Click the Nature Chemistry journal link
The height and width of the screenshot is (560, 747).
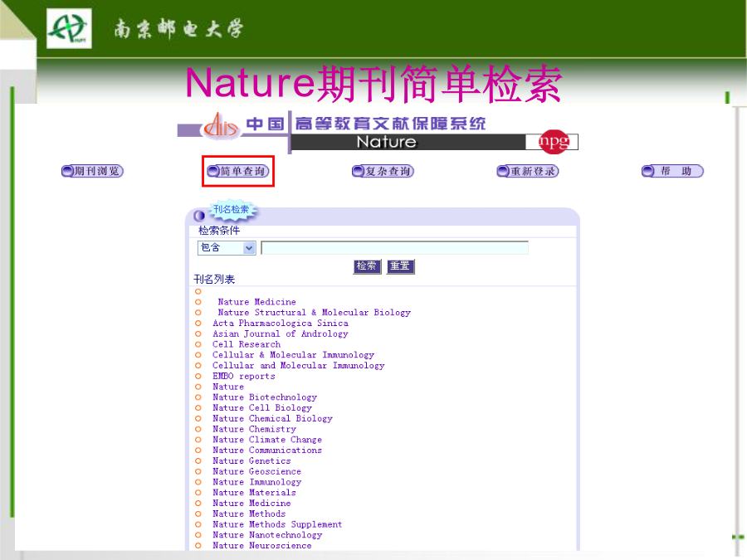255,429
